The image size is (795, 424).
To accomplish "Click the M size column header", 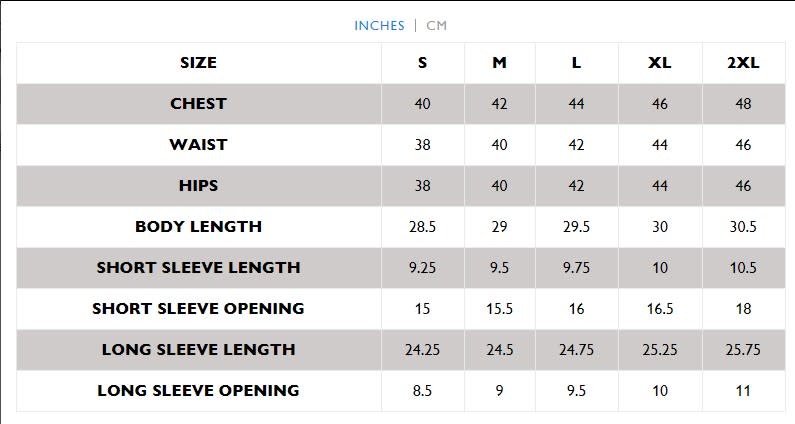I will [x=499, y=63].
